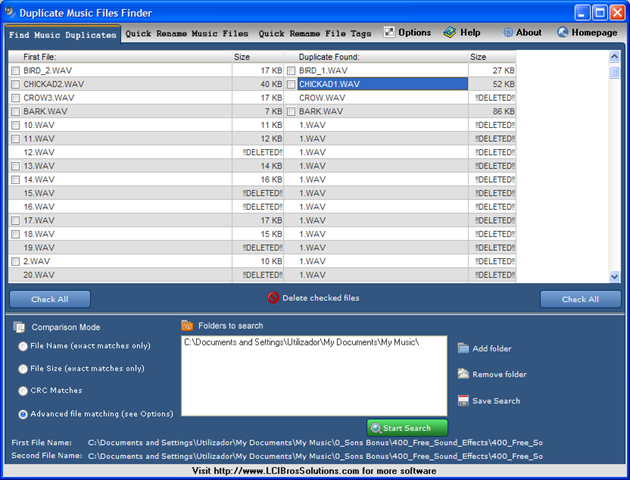Check the CHICKAD1.WAV duplicate checkbox
Screen dimensions: 630x480
[291, 84]
